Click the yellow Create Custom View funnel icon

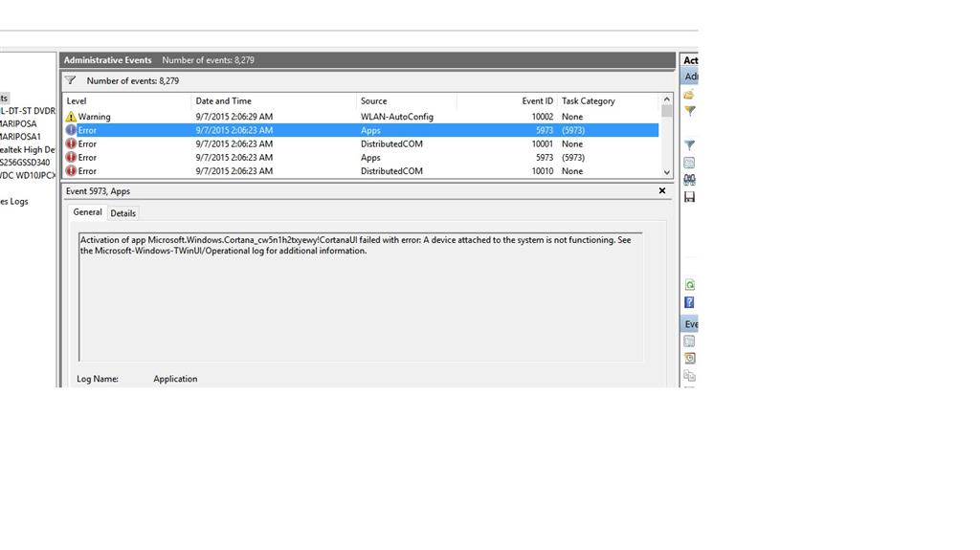(689, 111)
